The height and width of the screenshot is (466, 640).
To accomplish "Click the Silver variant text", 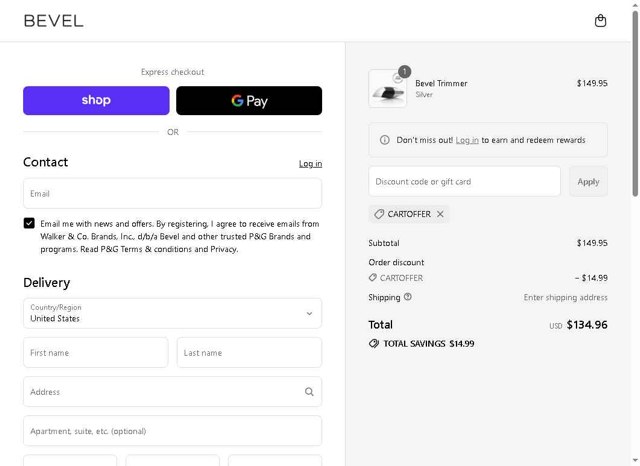I will click(424, 94).
